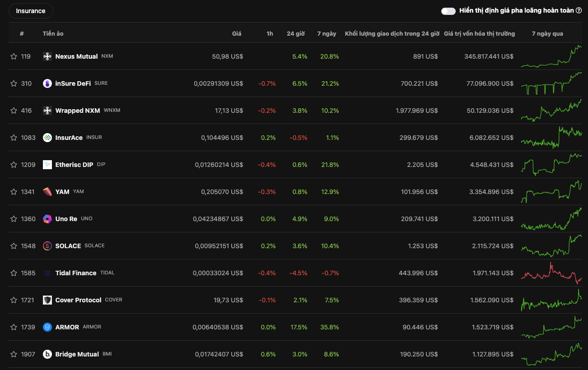Click the inSure DeFi coin logo

[47, 83]
